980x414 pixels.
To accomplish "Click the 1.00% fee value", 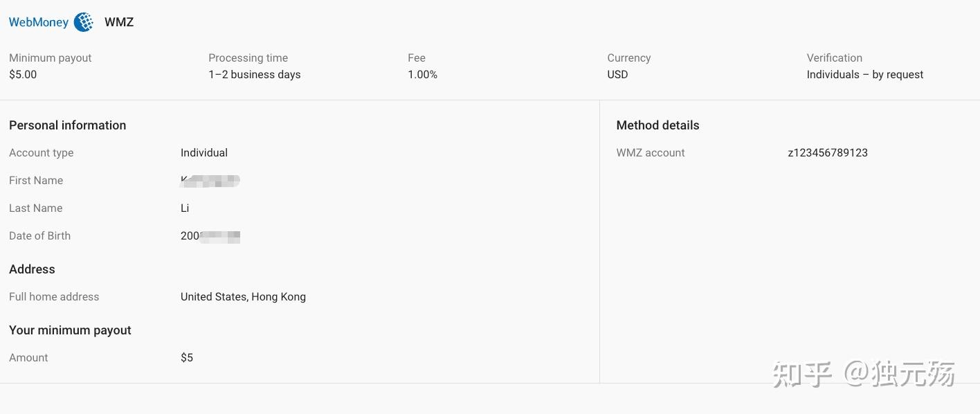I will click(422, 75).
